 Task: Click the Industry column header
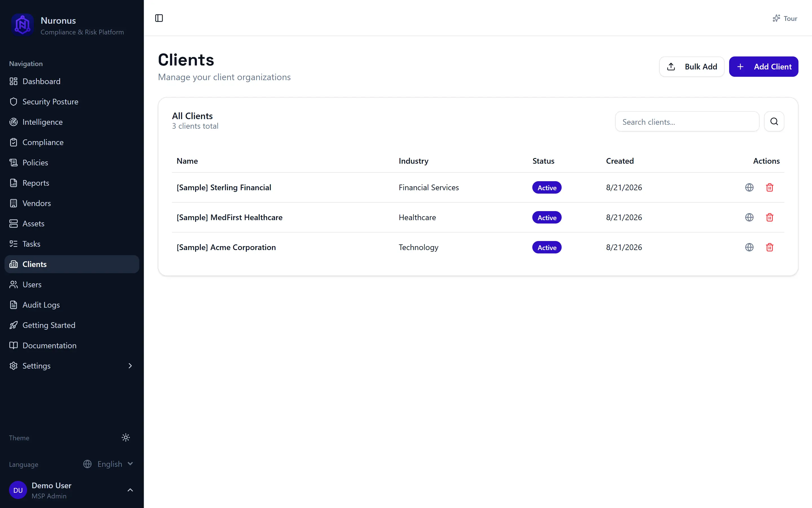pos(413,161)
